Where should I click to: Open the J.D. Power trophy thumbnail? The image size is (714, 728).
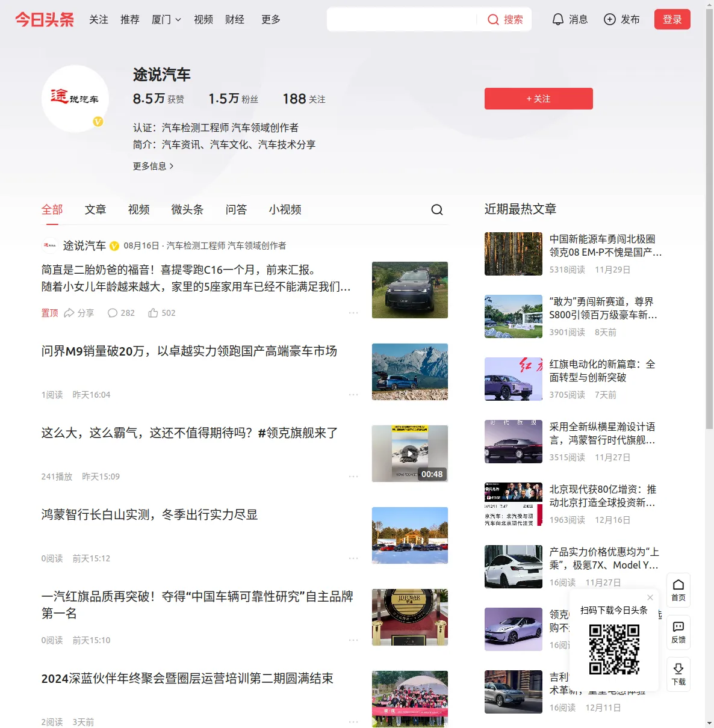(x=410, y=617)
